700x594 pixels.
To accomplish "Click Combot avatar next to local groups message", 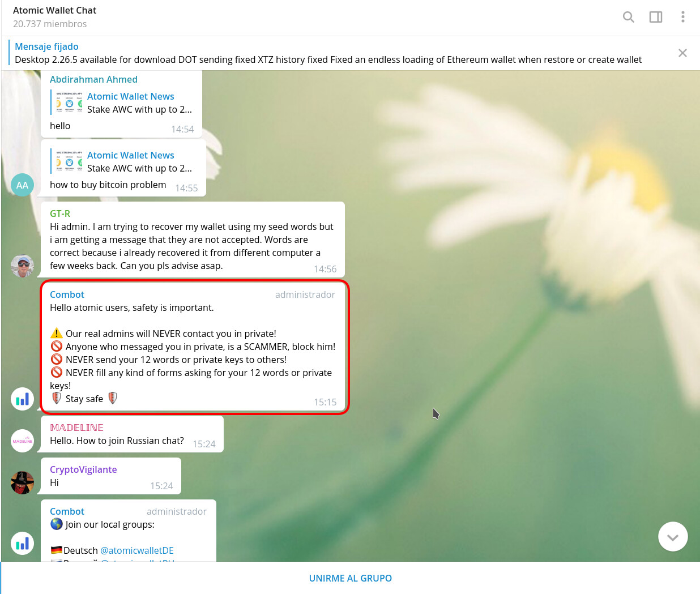I will 23,544.
